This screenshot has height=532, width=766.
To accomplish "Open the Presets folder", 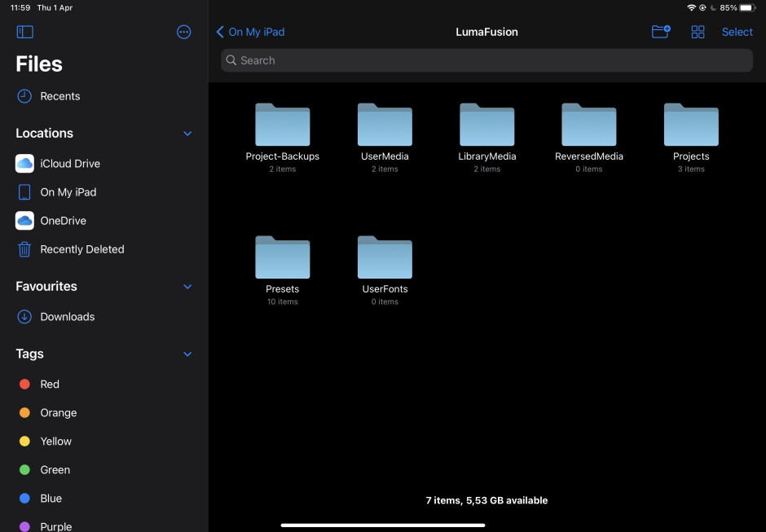I will (x=283, y=270).
